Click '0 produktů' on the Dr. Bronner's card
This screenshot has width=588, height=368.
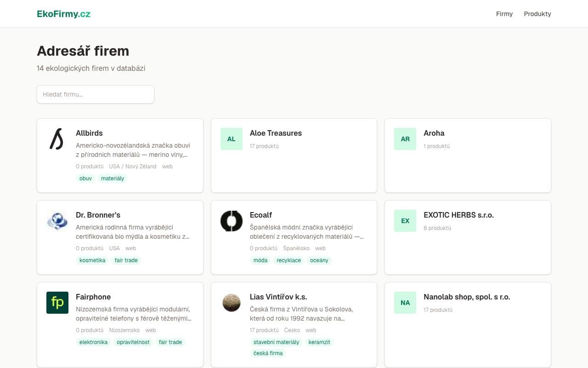click(90, 248)
